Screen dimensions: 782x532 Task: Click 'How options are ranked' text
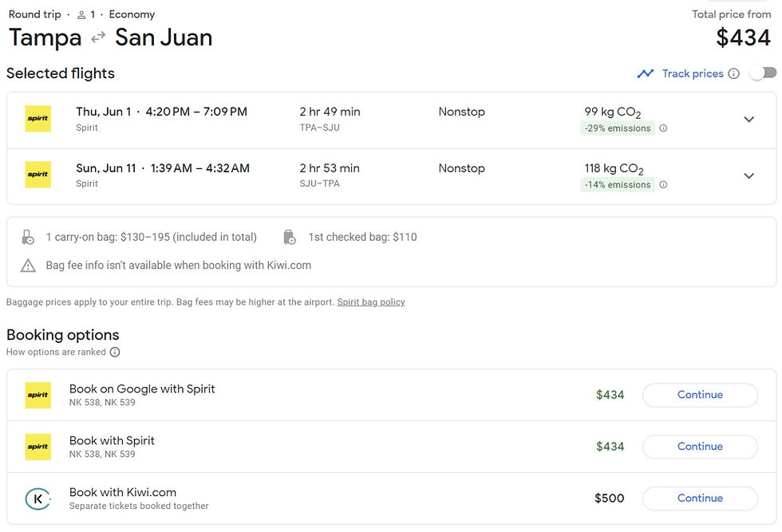click(56, 352)
